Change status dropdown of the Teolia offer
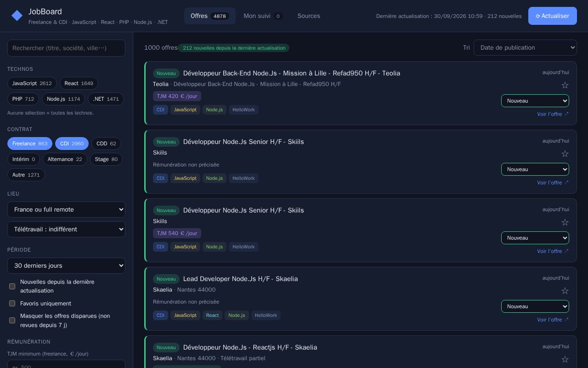Viewport: 588px width, 368px height. tap(535, 101)
